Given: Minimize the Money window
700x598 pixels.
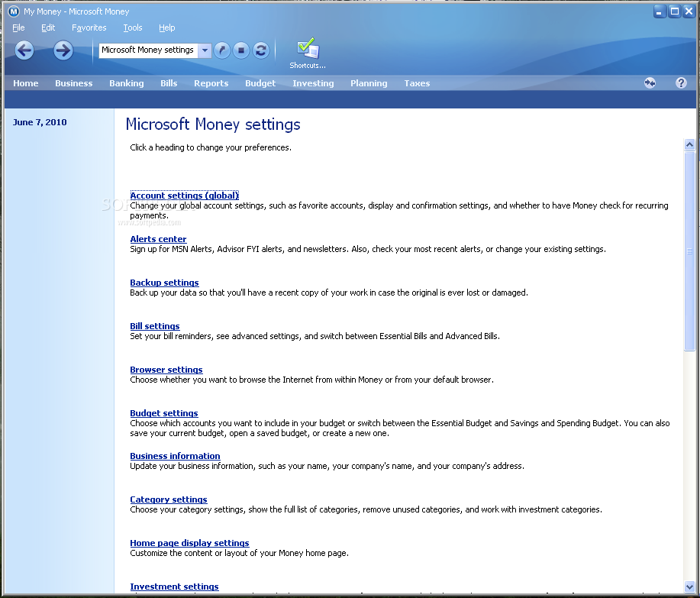Looking at the screenshot, I should 660,11.
